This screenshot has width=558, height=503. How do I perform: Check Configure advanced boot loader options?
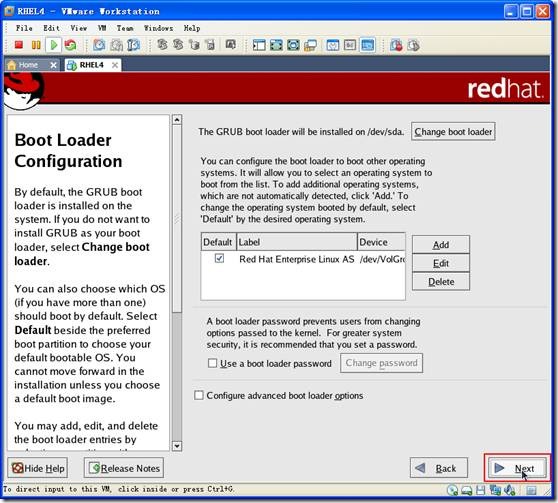tap(199, 395)
